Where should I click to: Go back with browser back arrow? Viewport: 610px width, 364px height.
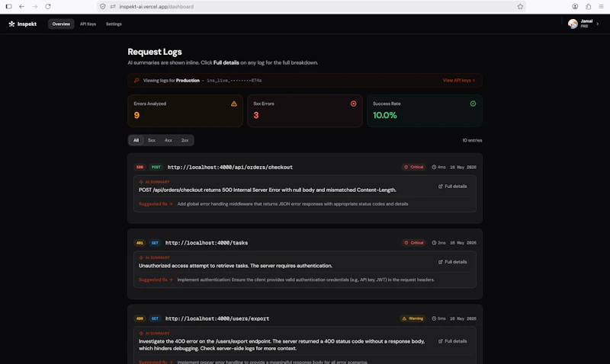[x=22, y=7]
